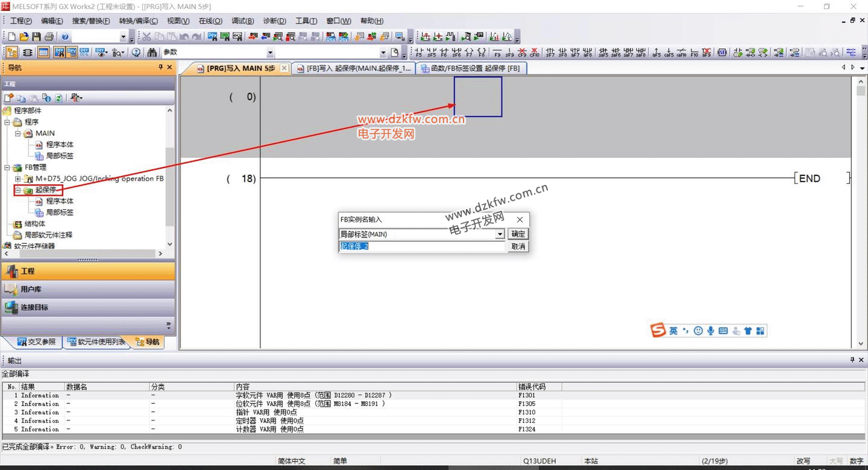
Task: Expand the M+D75_JOG function block node
Action: click(18, 179)
